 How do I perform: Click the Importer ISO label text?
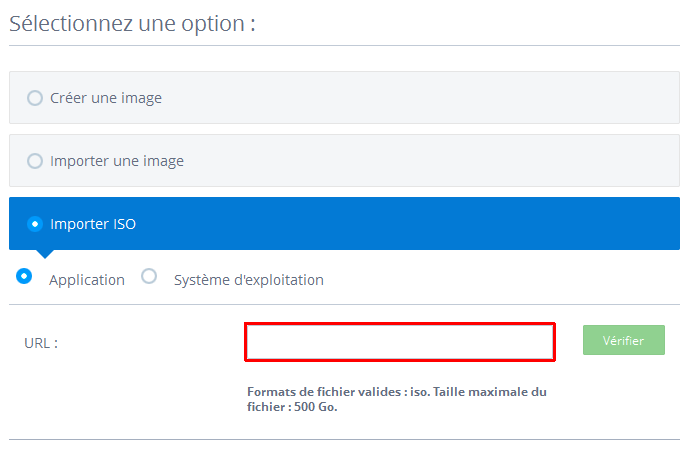tap(93, 224)
